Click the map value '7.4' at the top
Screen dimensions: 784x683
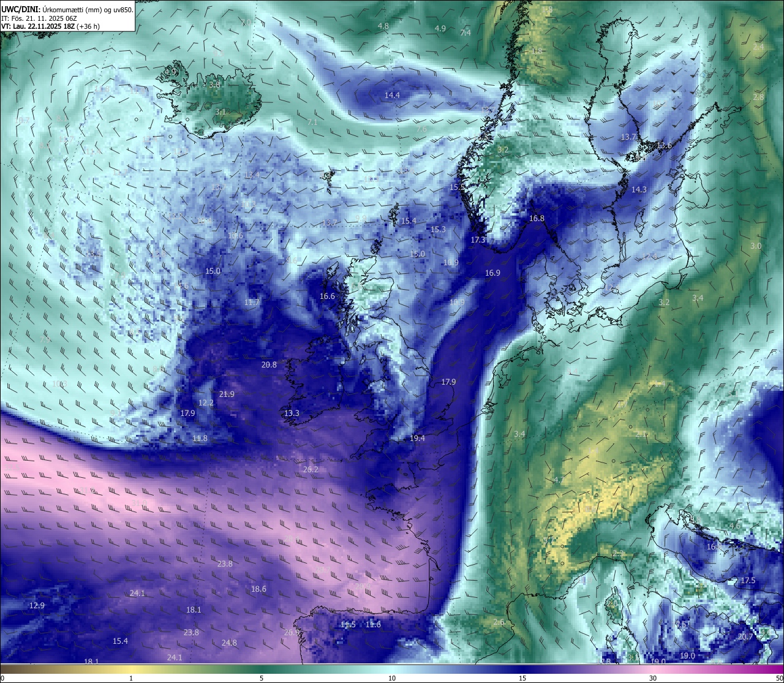pos(466,33)
